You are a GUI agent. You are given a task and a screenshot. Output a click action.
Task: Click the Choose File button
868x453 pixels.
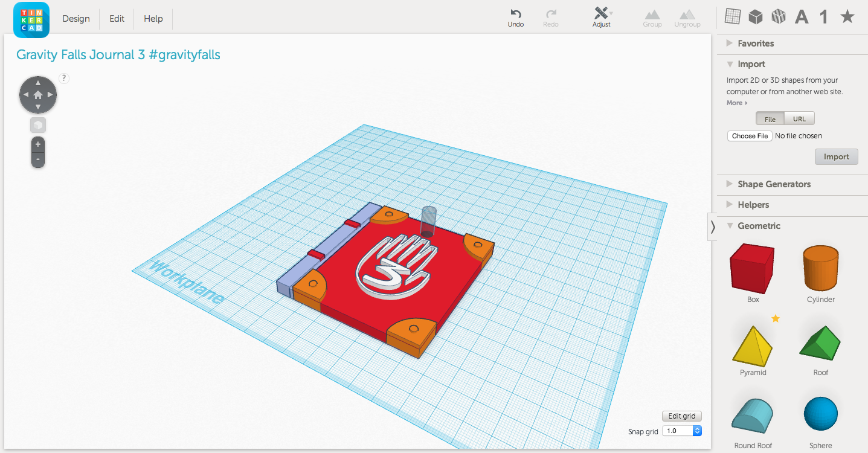750,136
